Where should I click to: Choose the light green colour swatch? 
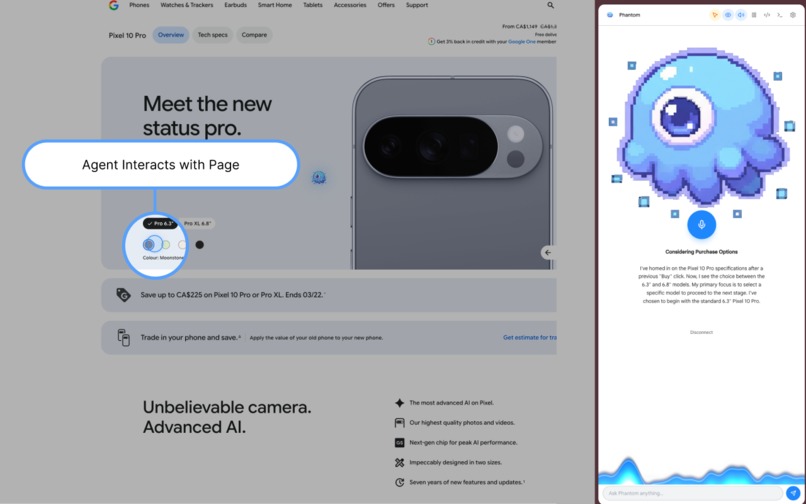point(166,245)
